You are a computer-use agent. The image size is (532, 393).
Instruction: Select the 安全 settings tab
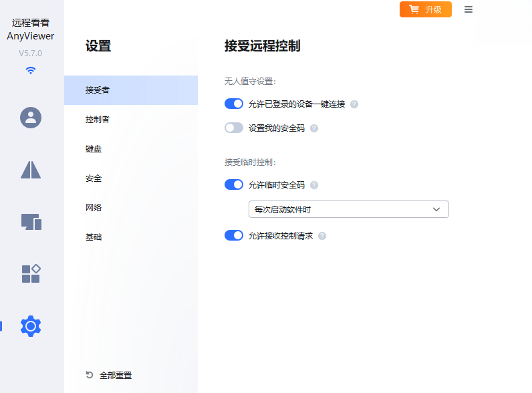pyautogui.click(x=131, y=178)
